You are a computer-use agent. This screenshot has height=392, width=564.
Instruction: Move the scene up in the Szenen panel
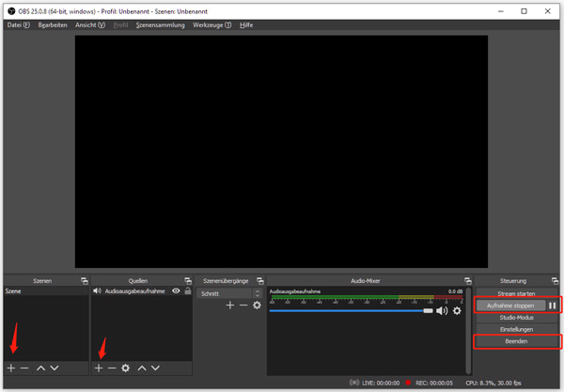(41, 368)
